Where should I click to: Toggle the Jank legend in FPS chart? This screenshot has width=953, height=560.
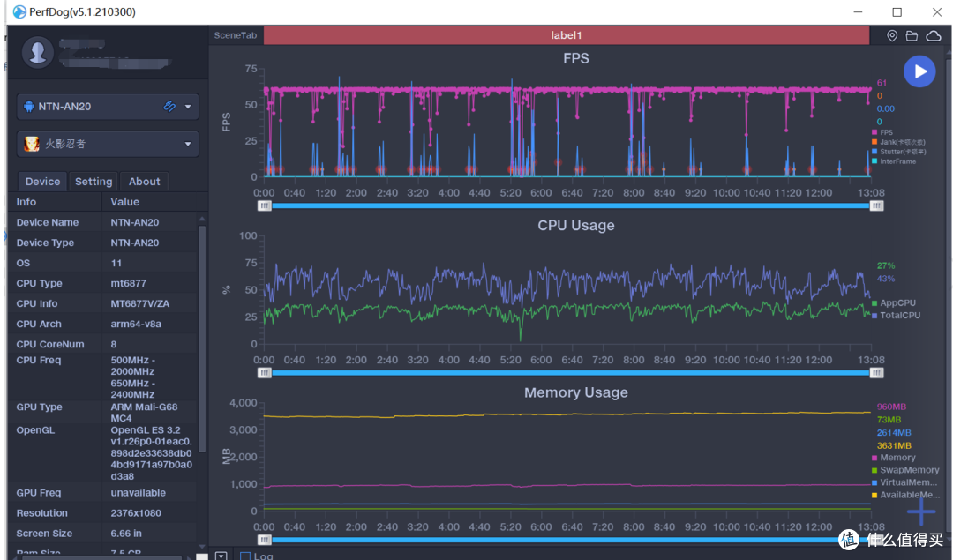point(899,142)
